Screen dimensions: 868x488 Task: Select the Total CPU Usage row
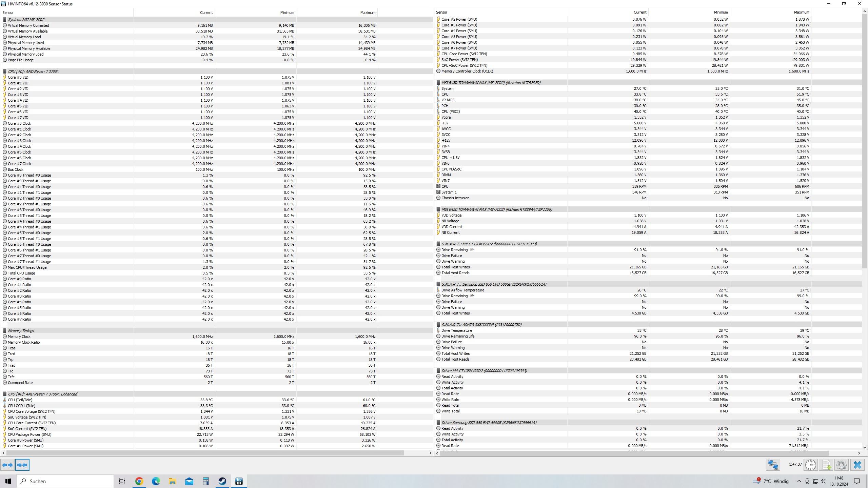[x=217, y=273]
